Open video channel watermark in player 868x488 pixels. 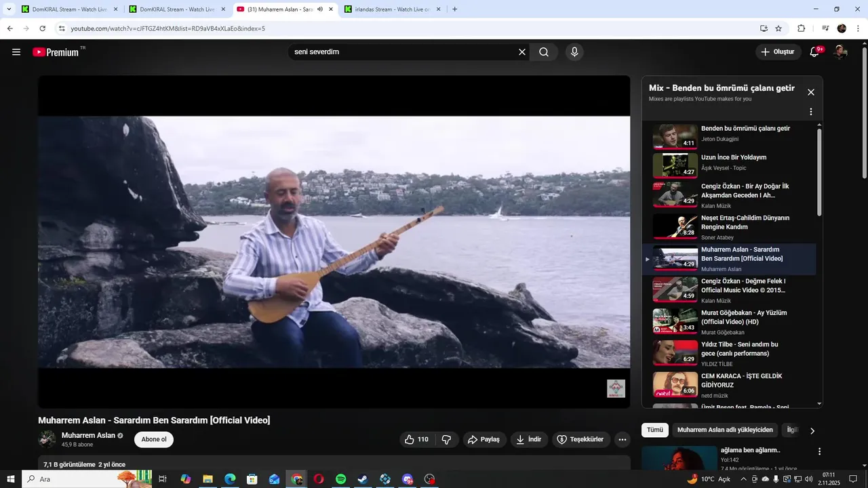click(616, 388)
